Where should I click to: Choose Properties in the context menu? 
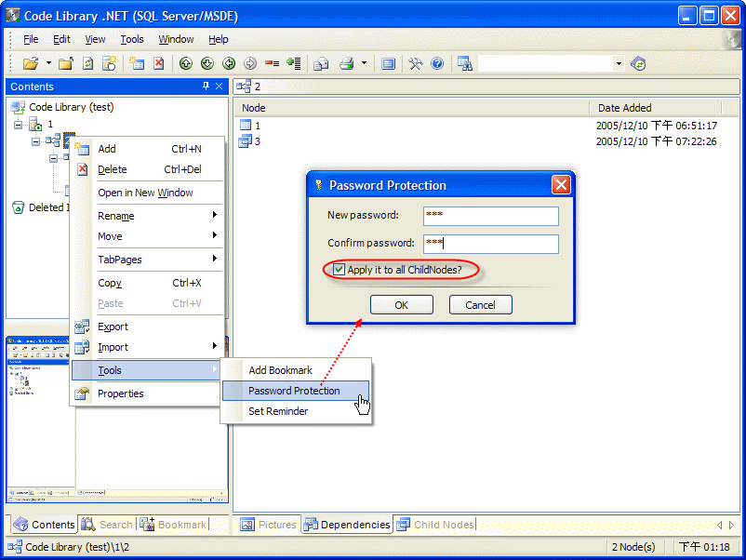pyautogui.click(x=148, y=393)
